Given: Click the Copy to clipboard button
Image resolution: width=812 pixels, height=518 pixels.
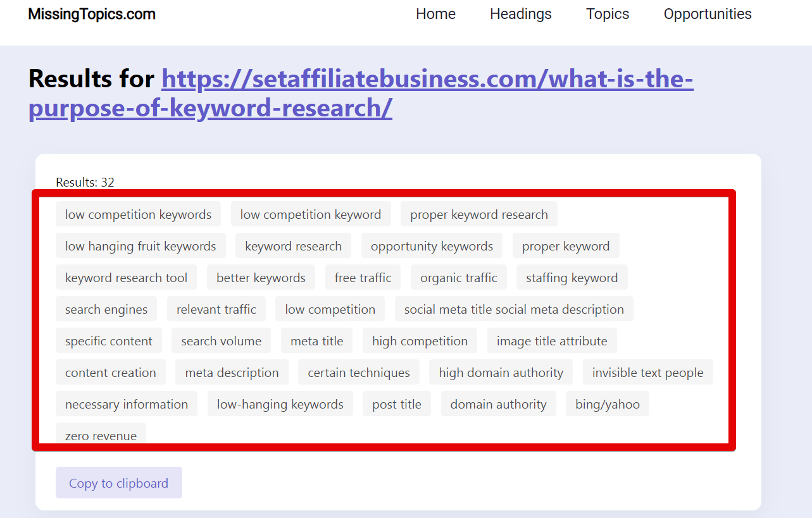Looking at the screenshot, I should 119,483.
